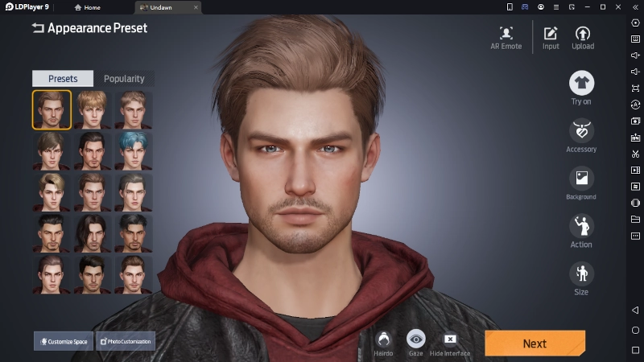This screenshot has width=644, height=362.
Task: Collapse the LDPlayer sidebar
Action: (635, 7)
